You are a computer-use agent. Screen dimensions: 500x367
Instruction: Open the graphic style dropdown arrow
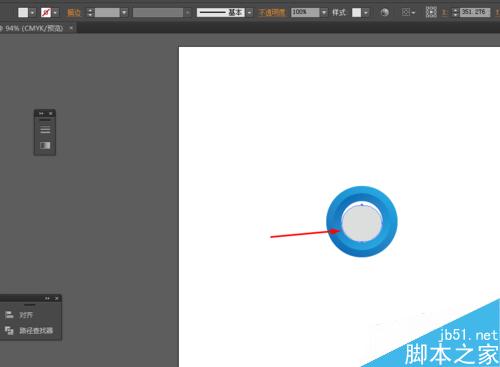click(x=366, y=13)
